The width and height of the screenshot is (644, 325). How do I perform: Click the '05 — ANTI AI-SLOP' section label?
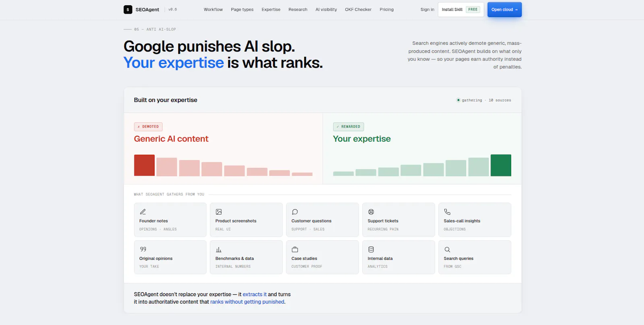[x=155, y=29]
